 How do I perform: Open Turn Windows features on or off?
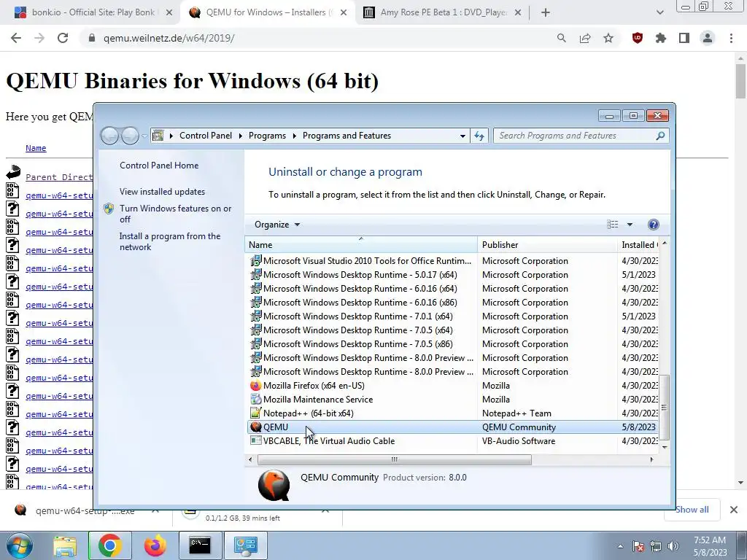click(x=175, y=214)
